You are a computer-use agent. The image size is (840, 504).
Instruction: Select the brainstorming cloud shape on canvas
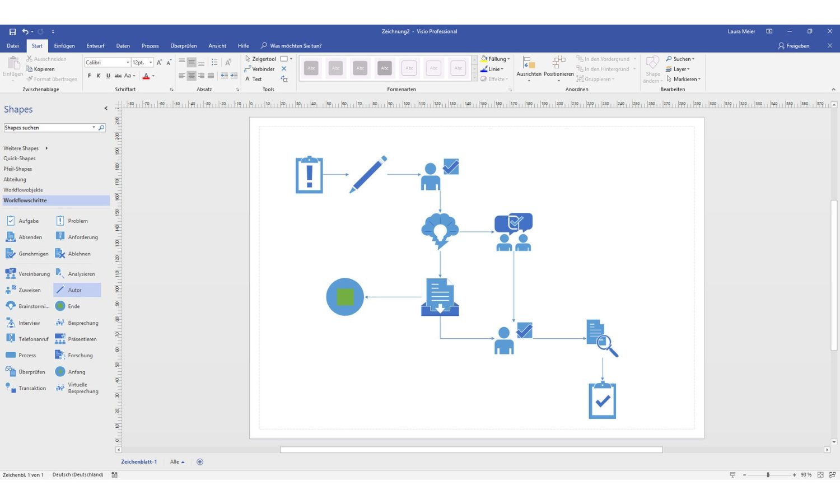point(440,231)
